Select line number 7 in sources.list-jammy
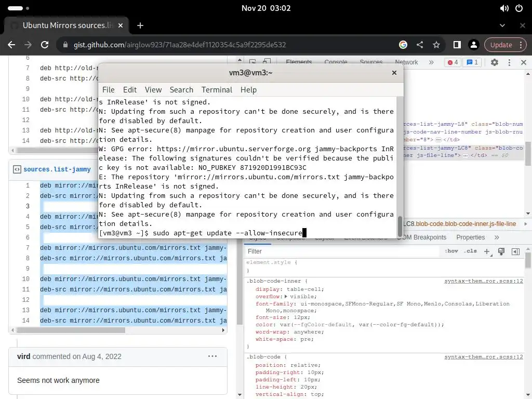 tap(28, 248)
